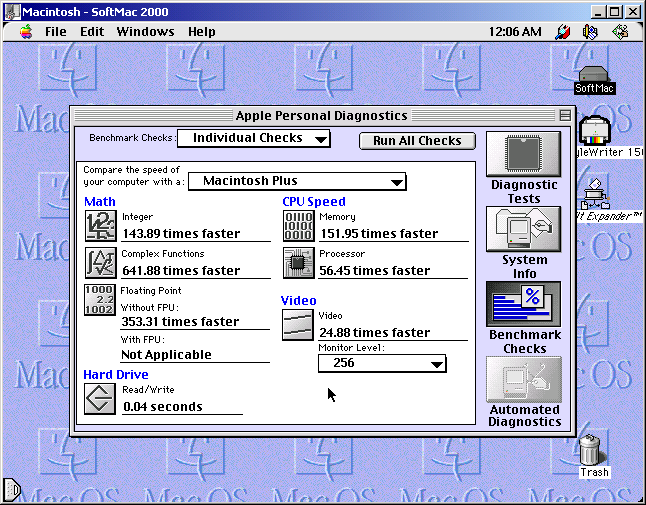Screen dimensions: 646x505
Task: Click the Run All Checks button
Action: (417, 141)
